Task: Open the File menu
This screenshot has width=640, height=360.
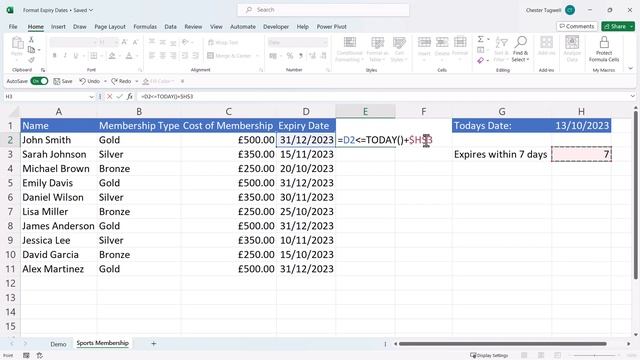Action: [x=13, y=27]
